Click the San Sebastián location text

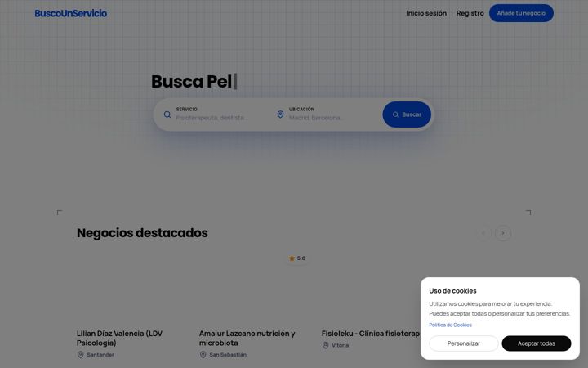228,354
